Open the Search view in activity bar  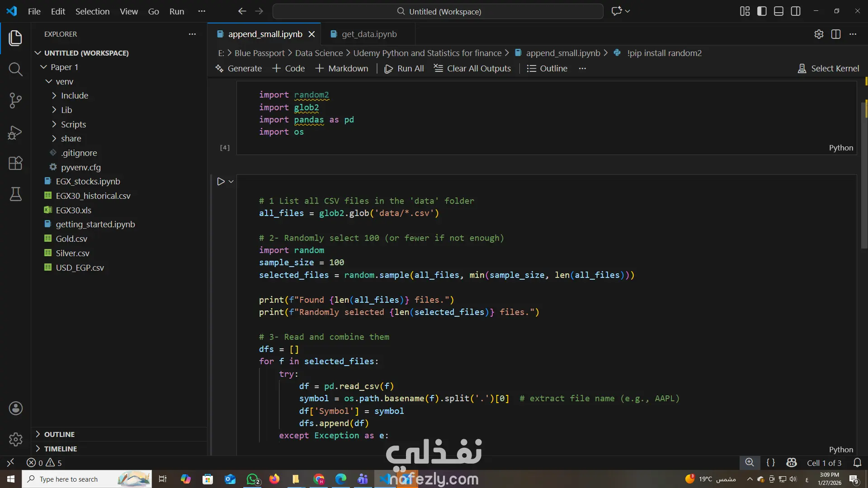[15, 69]
